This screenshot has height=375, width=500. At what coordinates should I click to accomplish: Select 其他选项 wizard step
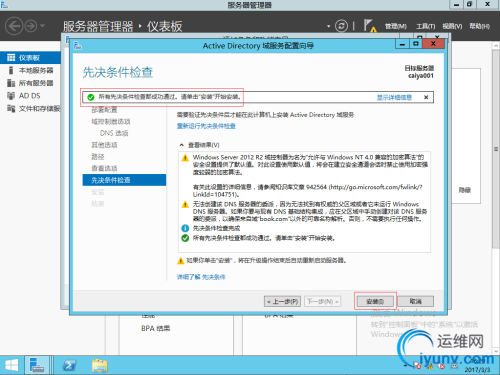coord(104,145)
